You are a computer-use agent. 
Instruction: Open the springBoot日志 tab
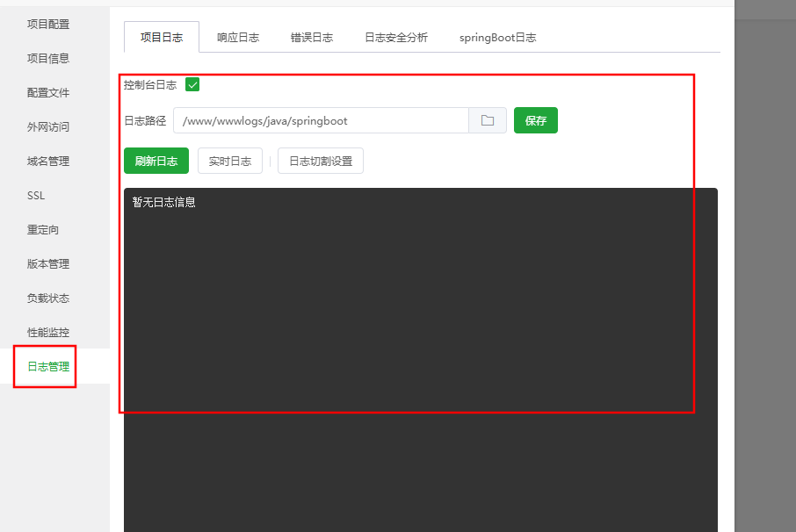[x=497, y=38]
